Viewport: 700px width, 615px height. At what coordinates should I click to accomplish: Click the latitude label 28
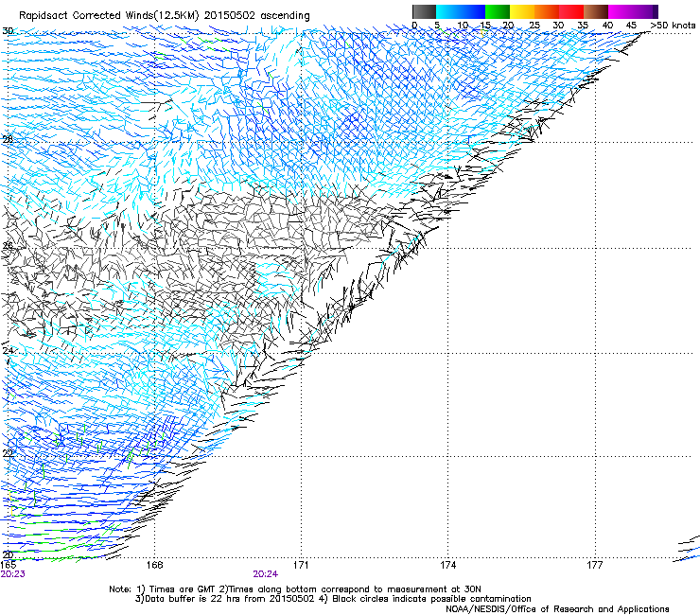coord(8,139)
